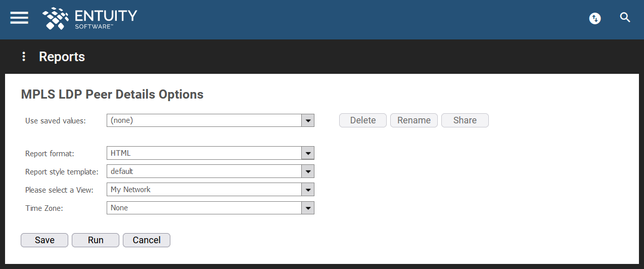Expand the Report format dropdown arrow
The width and height of the screenshot is (644, 269).
click(x=308, y=153)
